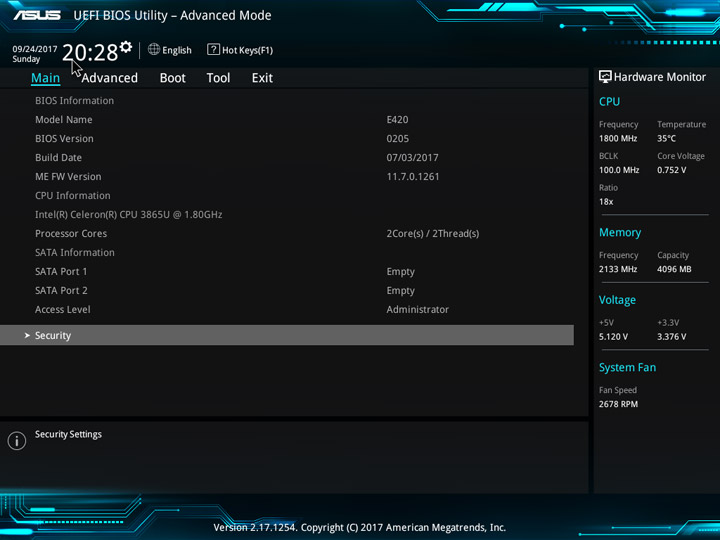Viewport: 720px width, 540px height.
Task: Select the Exit tab
Action: (262, 78)
